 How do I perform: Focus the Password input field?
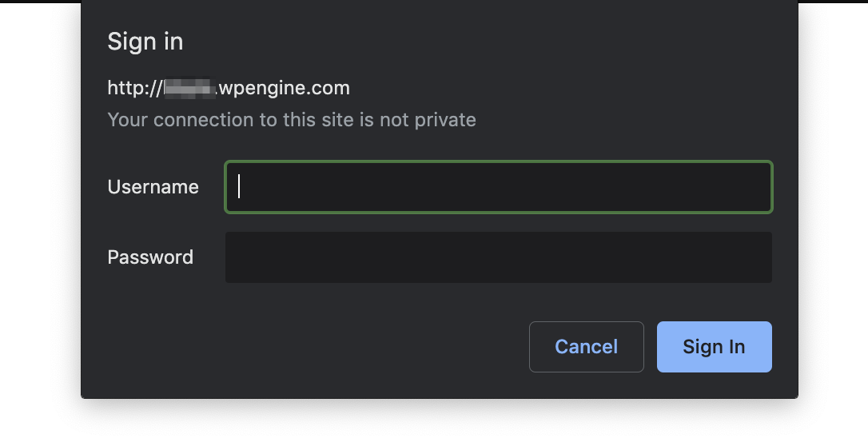pyautogui.click(x=498, y=257)
